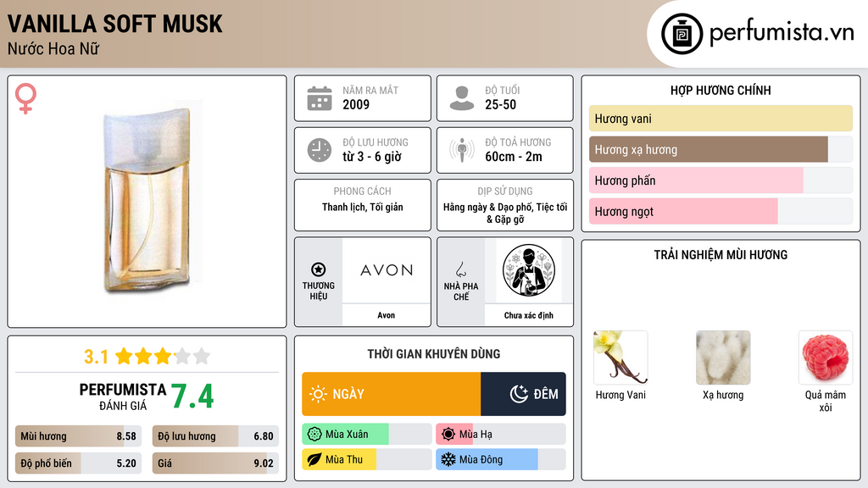The width and height of the screenshot is (868, 488).
Task: Click the clock icon beside Độ lưu hương
Action: 320,150
